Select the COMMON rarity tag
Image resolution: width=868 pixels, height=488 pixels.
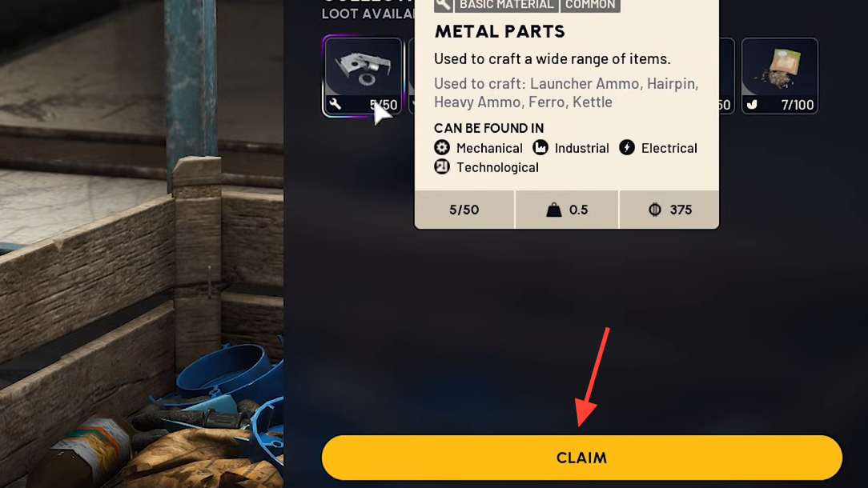(590, 5)
